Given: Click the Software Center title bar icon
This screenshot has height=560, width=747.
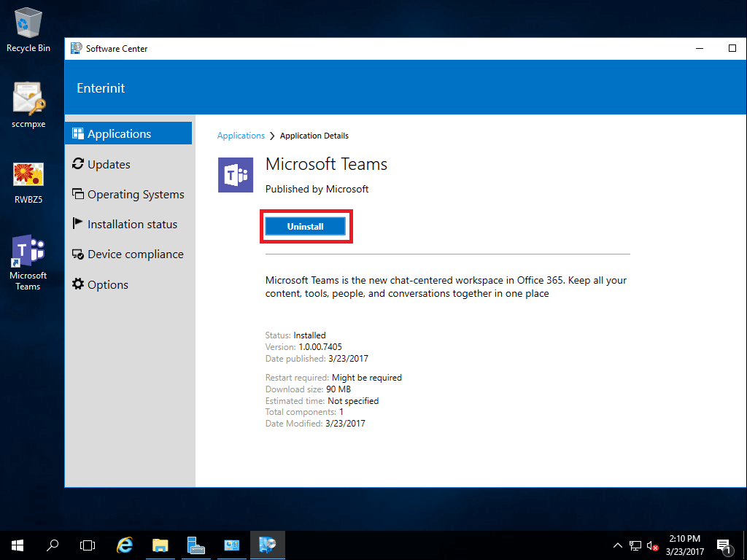Looking at the screenshot, I should 76,48.
